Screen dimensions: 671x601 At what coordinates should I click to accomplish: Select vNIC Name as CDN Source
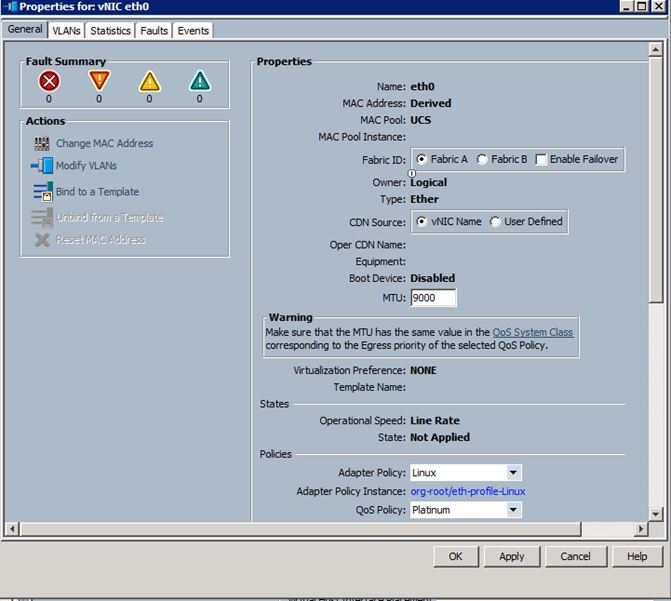point(422,221)
